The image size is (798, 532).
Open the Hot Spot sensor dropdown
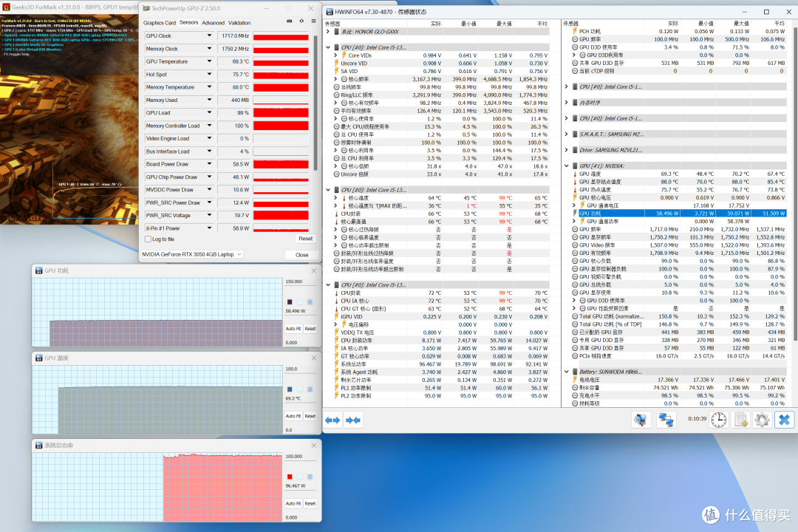[x=209, y=75]
